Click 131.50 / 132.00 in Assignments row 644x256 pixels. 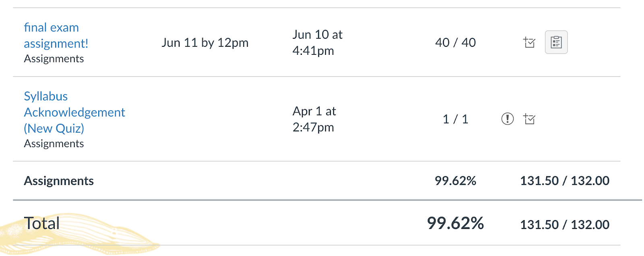coord(564,181)
